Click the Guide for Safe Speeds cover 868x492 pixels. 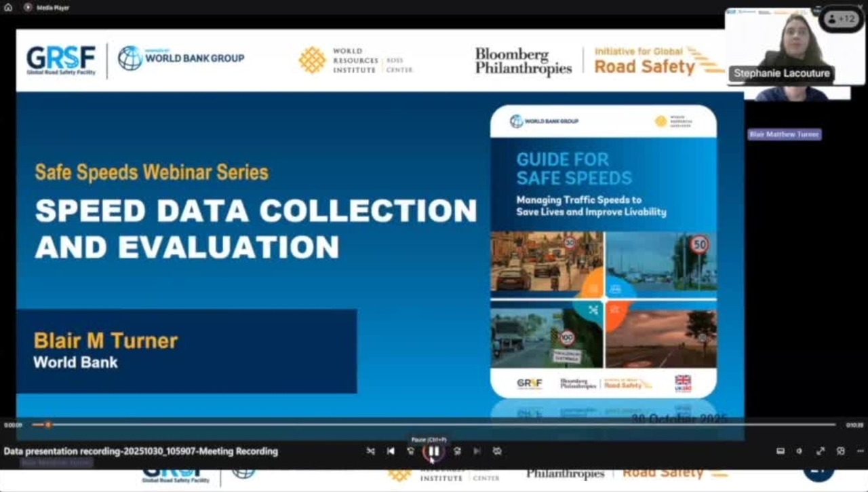pos(603,251)
